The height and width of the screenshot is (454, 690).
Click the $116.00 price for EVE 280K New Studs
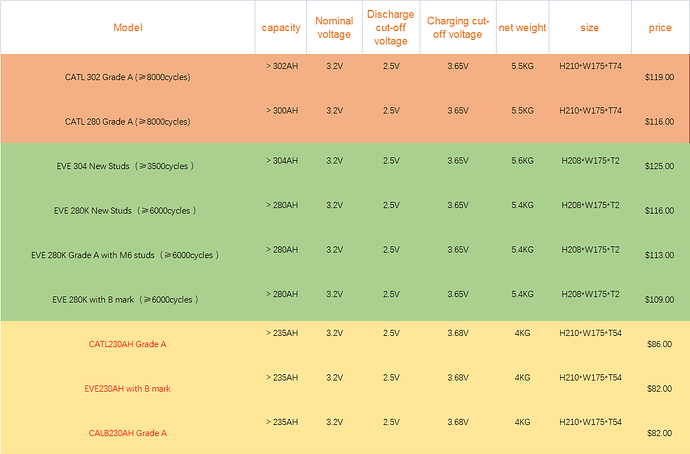pos(659,210)
